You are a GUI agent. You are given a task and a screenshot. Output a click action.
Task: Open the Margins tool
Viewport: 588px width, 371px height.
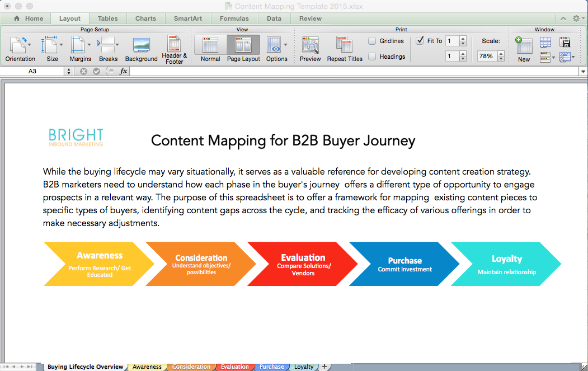[80, 49]
